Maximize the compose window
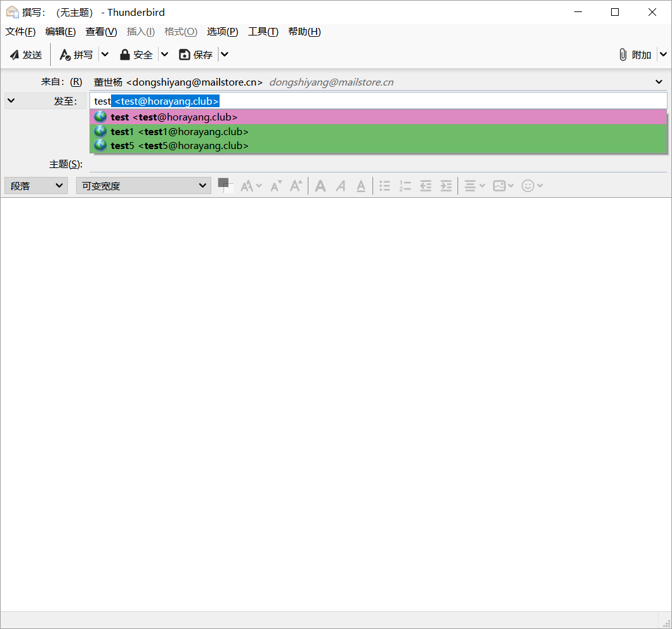 (x=614, y=12)
